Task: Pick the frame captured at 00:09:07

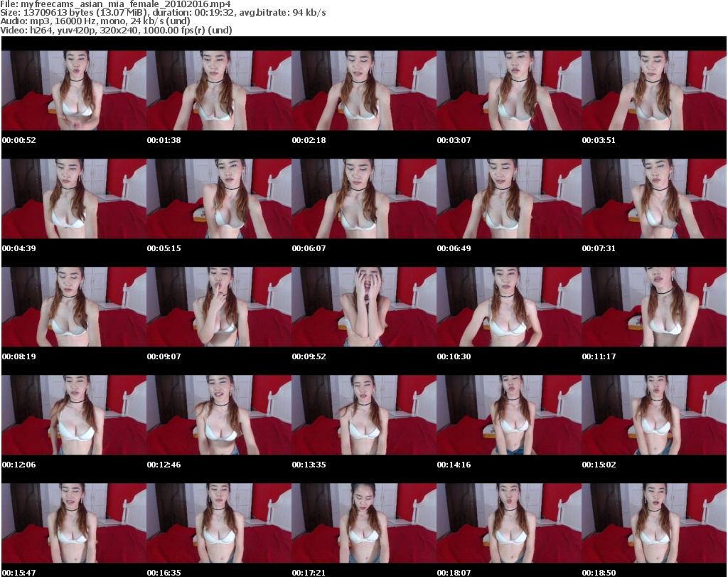Action: coord(219,307)
